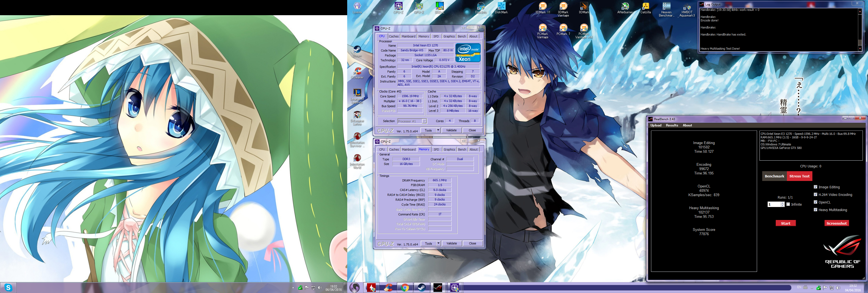Open SPD tab in bottom CPU-Z window
The height and width of the screenshot is (293, 868).
point(436,149)
